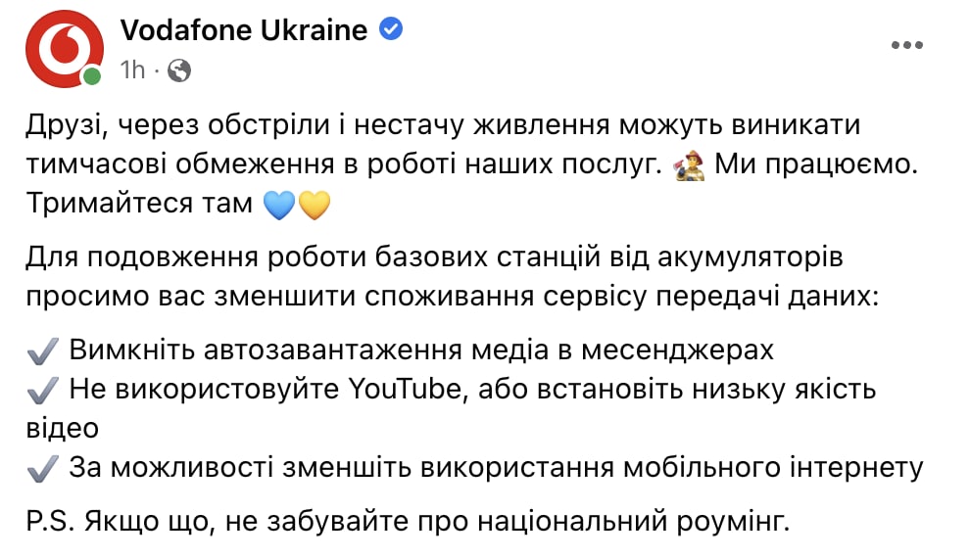Viewport: 970px width, 560px height.
Task: Click the text "Тримайтеся там"
Action: coord(137,205)
